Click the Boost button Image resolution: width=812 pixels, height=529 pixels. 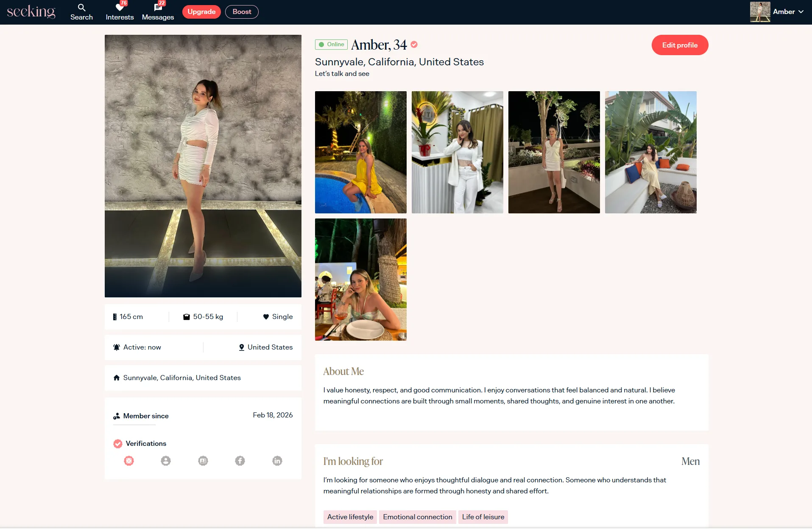(x=242, y=12)
